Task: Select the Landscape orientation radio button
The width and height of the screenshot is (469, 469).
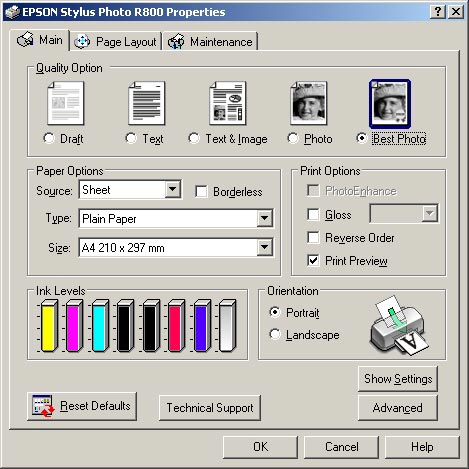Action: [x=275, y=334]
